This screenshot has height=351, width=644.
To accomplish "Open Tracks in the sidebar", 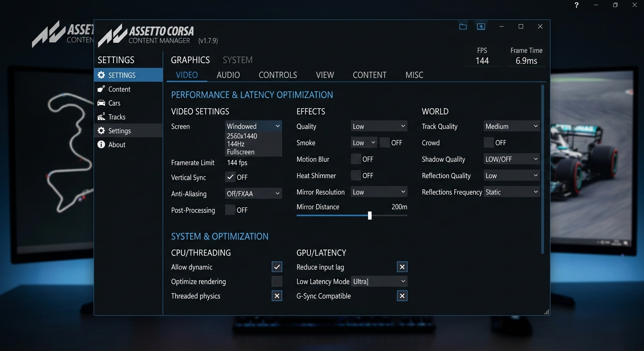I will coord(129,117).
